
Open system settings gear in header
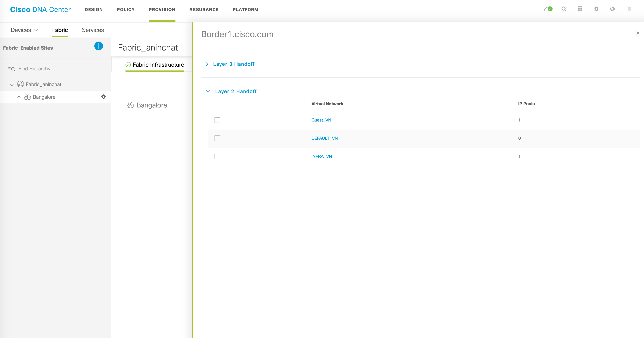[x=596, y=9]
